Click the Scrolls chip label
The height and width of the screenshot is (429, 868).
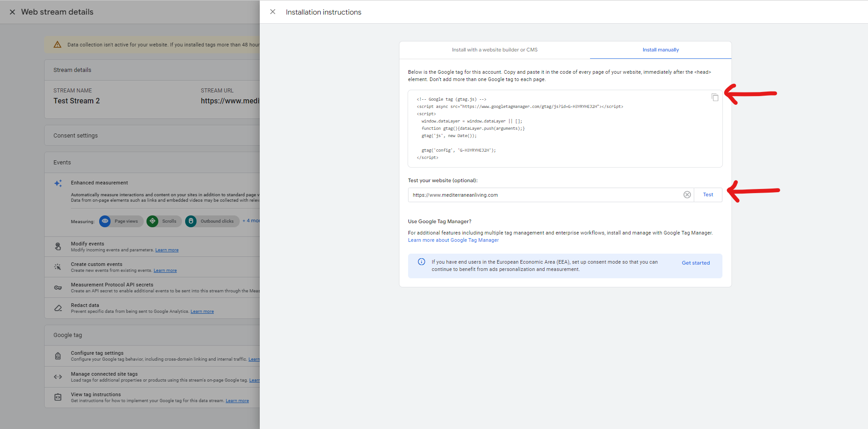pos(169,221)
